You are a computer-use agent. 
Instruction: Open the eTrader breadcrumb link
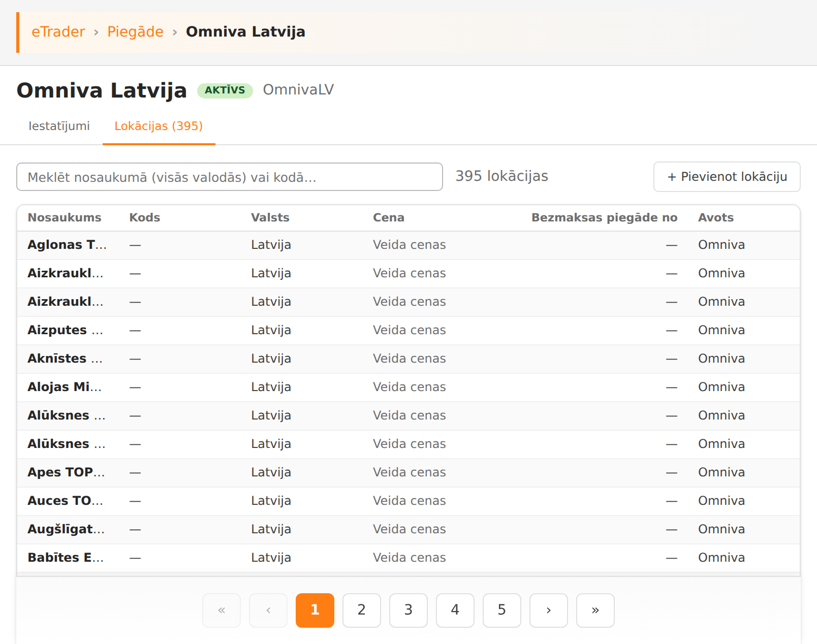tap(58, 31)
